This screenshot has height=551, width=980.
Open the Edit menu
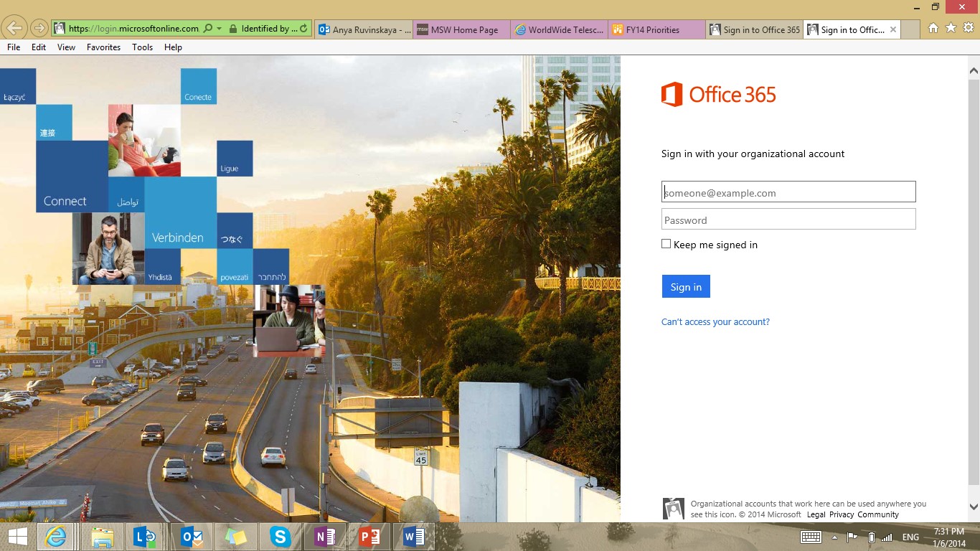39,47
